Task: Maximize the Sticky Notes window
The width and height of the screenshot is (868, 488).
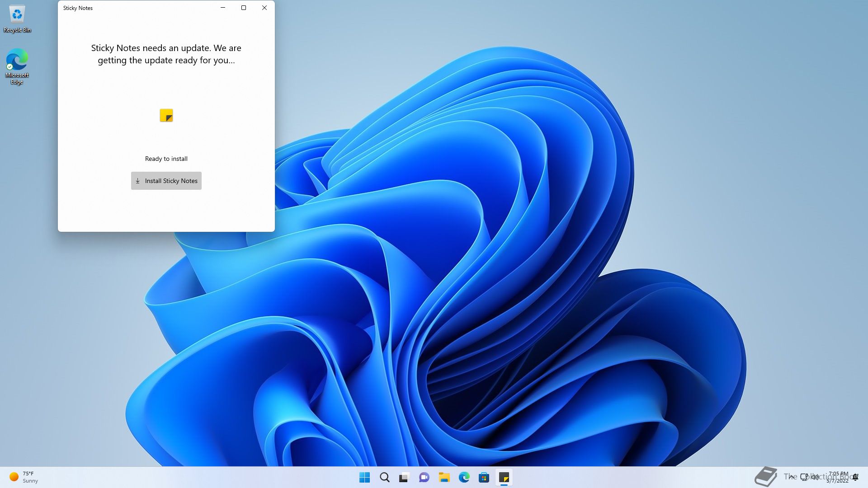Action: click(243, 8)
